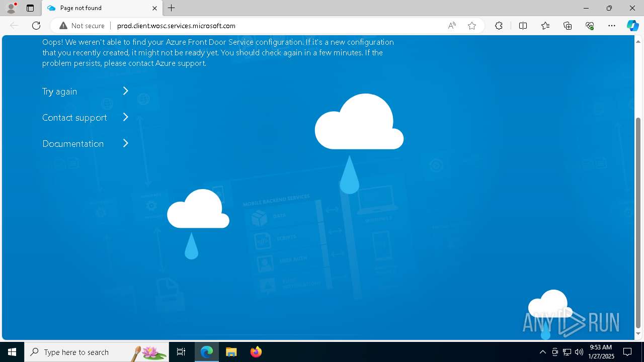The width and height of the screenshot is (644, 362).
Task: Open a new tab with plus button
Action: (x=172, y=8)
